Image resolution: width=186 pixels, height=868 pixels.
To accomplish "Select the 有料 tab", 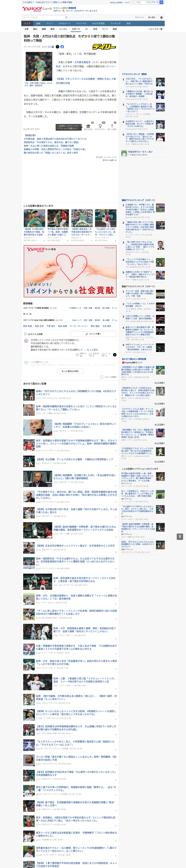I will 129,24.
